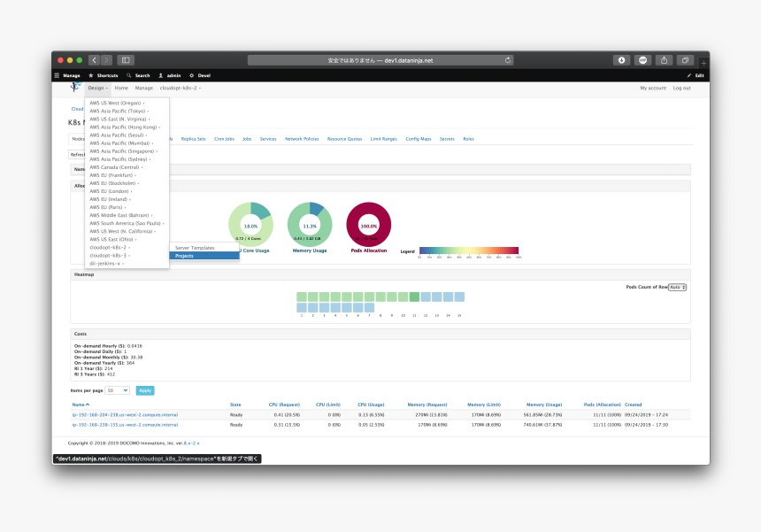Viewport: 761px width, 532px height.
Task: Expand the Design dropdown menu
Action: pyautogui.click(x=98, y=88)
